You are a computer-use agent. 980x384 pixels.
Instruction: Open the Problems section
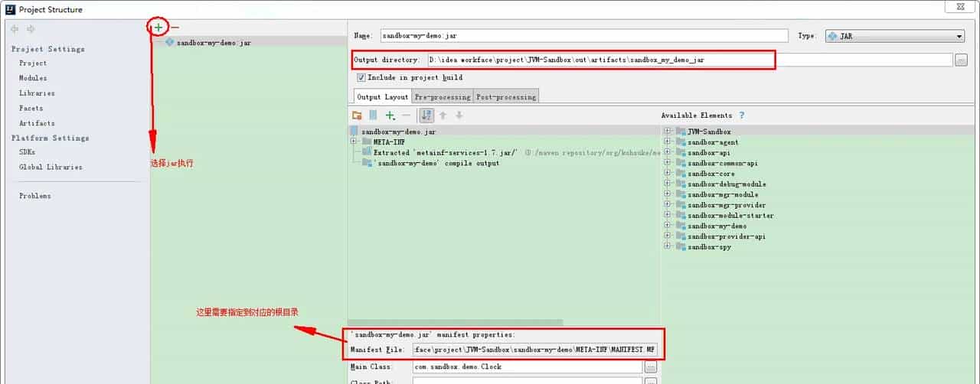(x=35, y=196)
